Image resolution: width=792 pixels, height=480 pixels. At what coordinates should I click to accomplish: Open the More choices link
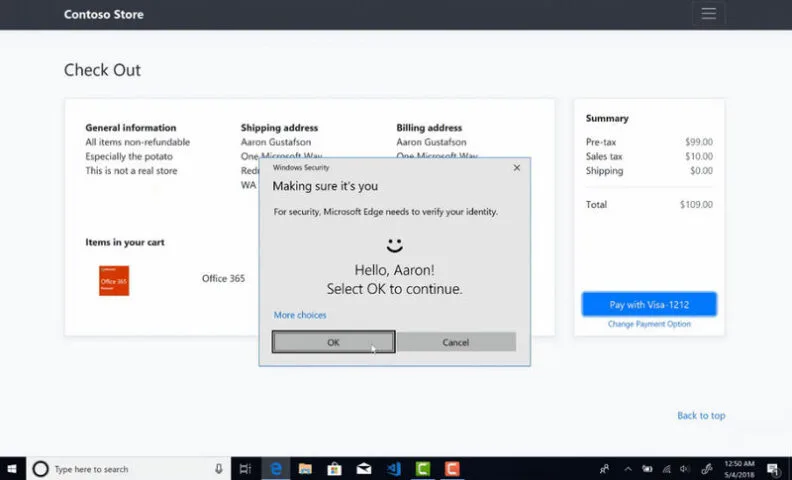300,315
